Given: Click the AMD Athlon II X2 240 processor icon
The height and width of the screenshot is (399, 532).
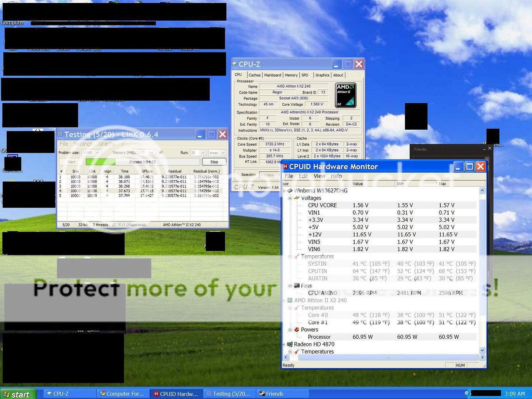Looking at the screenshot, I should pyautogui.click(x=290, y=300).
